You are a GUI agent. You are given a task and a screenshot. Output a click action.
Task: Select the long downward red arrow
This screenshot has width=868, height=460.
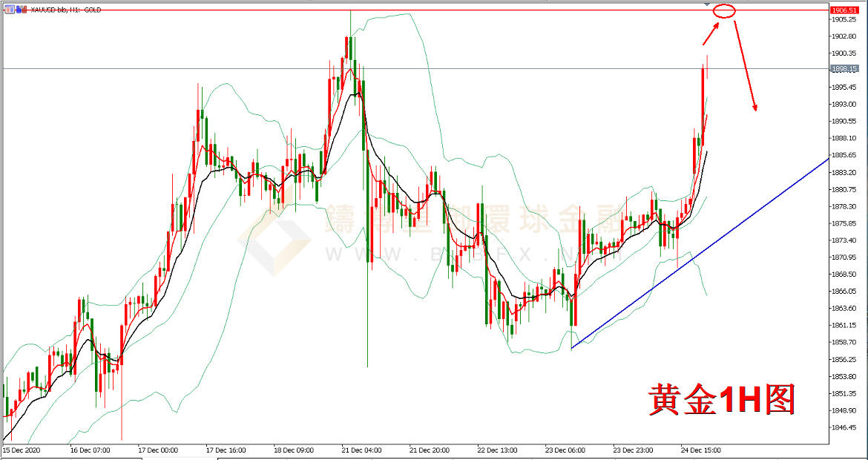click(x=746, y=67)
